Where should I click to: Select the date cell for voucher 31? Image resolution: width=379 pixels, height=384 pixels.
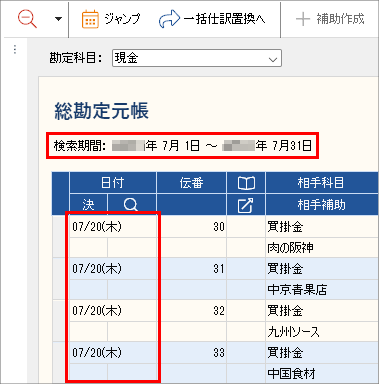tap(113, 269)
